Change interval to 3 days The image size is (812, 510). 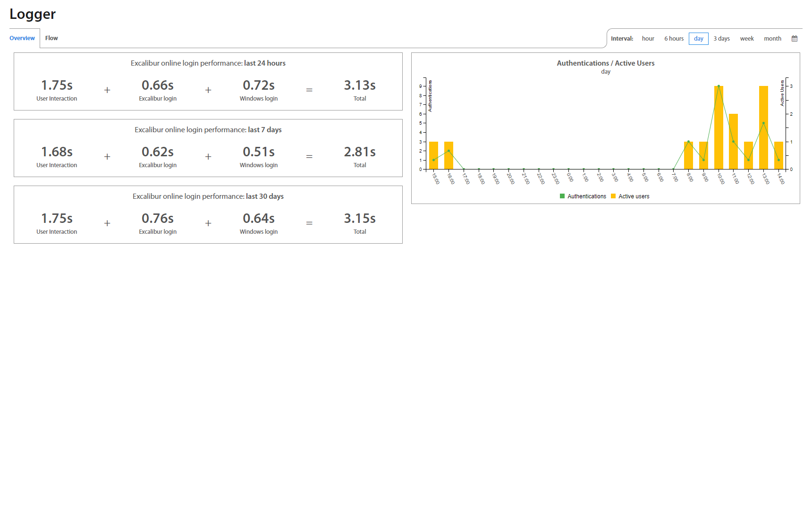point(721,39)
